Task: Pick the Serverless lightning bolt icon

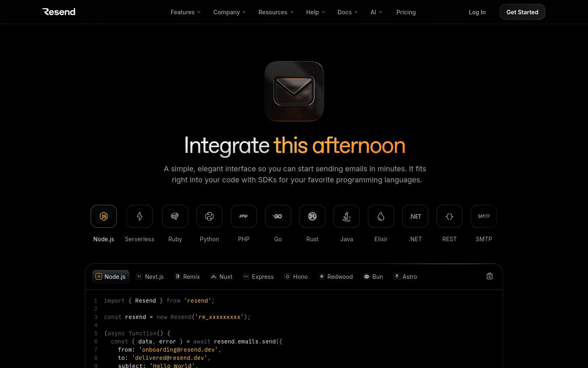Action: click(x=140, y=216)
